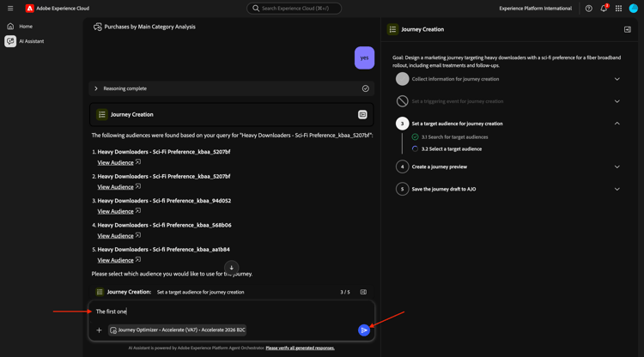Click the 3 / 5 step counter
Screen dimensions: 644x357
pos(345,292)
